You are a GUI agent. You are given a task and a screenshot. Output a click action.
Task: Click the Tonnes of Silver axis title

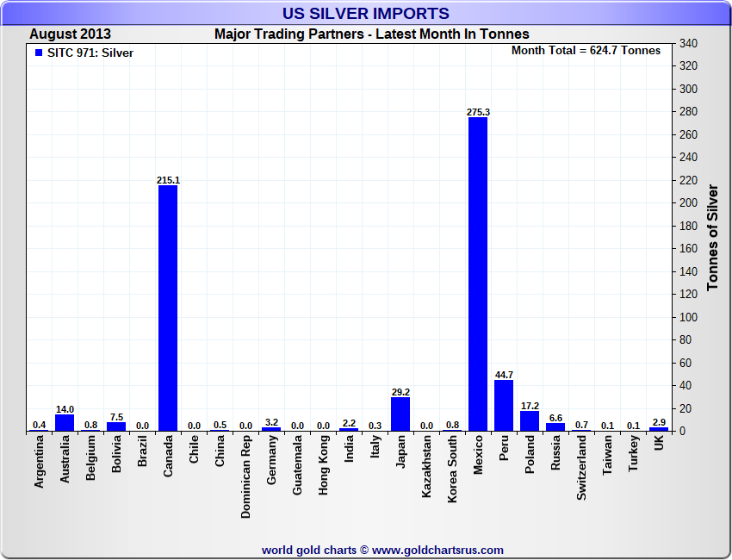pyautogui.click(x=712, y=237)
